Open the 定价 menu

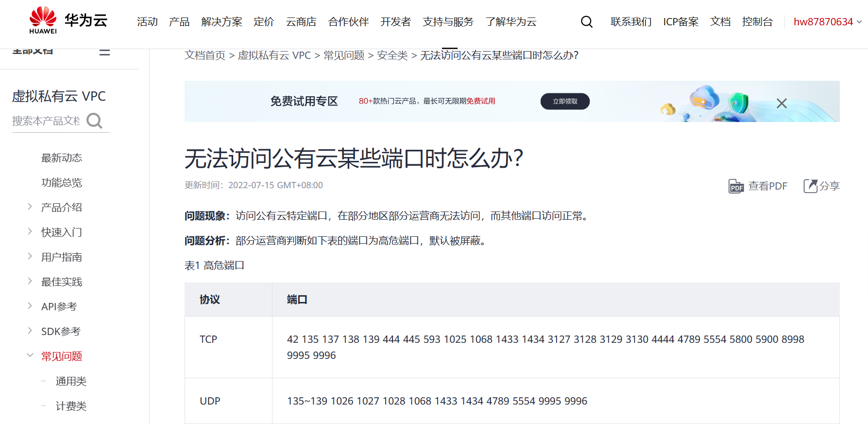point(264,22)
